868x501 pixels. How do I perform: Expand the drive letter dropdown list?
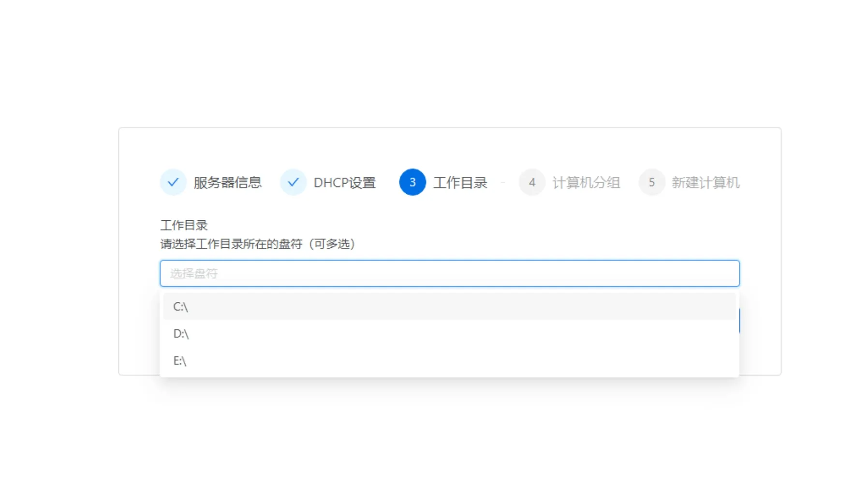tap(449, 273)
